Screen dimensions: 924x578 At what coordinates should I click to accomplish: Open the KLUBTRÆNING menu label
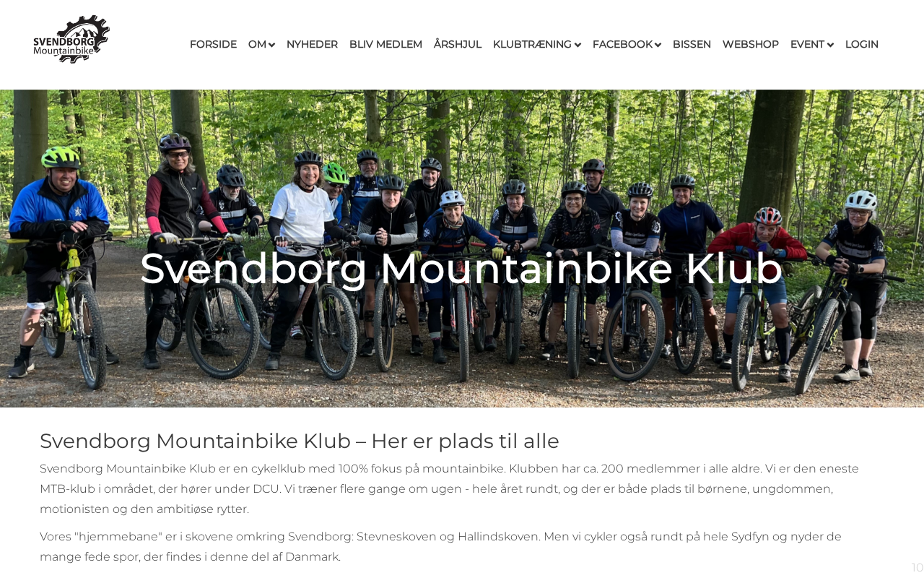pos(532,44)
